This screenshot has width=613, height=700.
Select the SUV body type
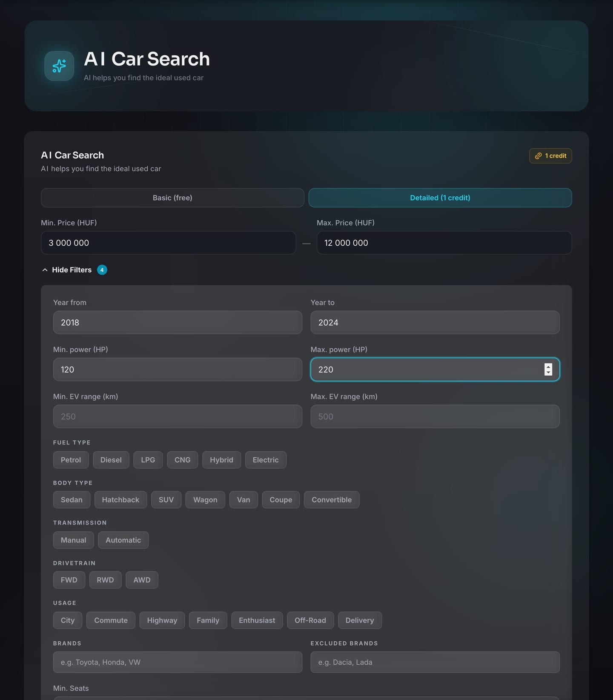click(166, 500)
